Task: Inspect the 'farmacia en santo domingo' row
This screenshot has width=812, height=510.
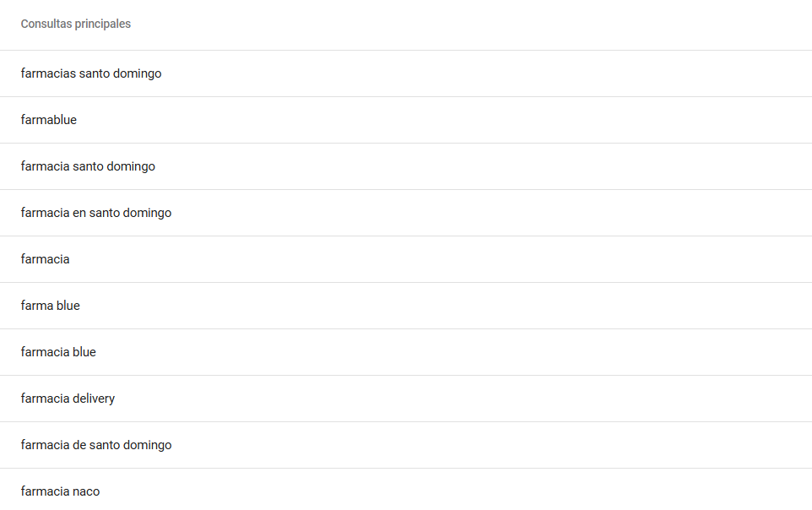Action: coord(406,213)
